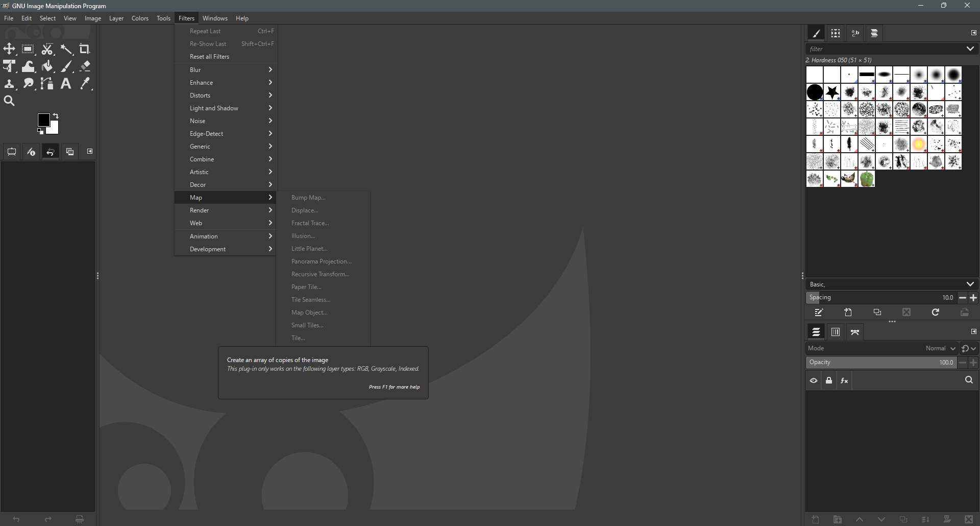The width and height of the screenshot is (980, 526).
Task: Adjust the brush Spacing slider
Action: pyautogui.click(x=881, y=298)
